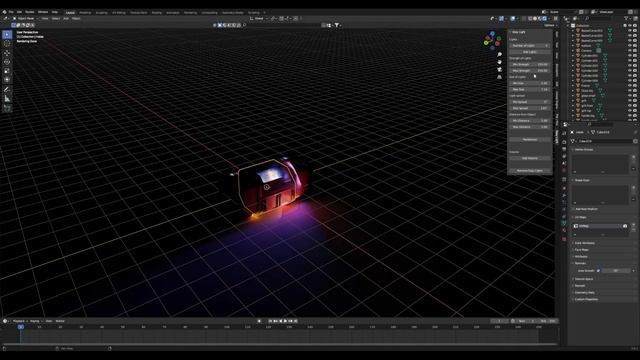Expand the Face Maps panel
The image size is (640, 360).
(581, 250)
